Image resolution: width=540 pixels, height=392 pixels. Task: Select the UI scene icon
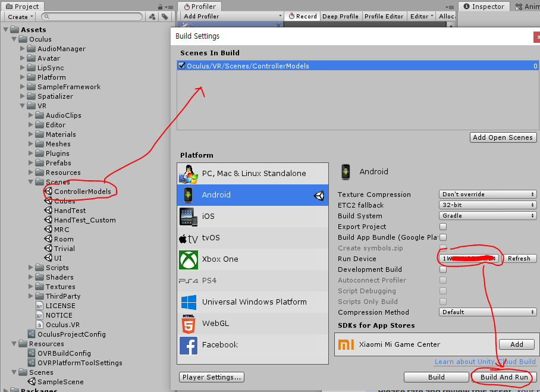pos(48,258)
